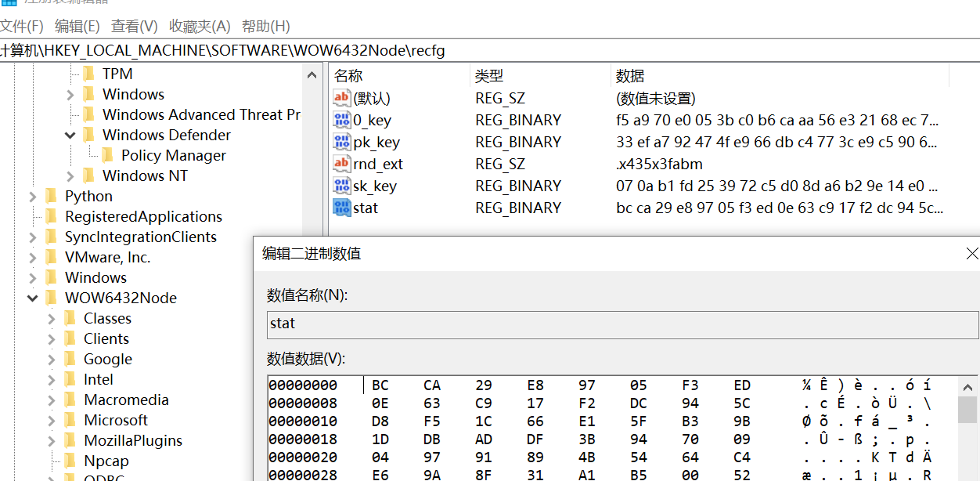This screenshot has height=481, width=980.
Task: Open the 查看(V) menu
Action: coord(134,26)
